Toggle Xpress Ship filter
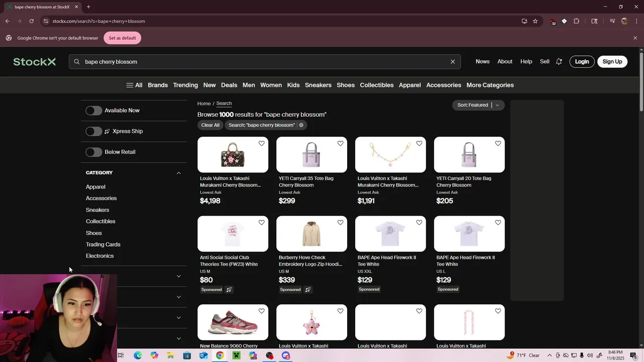The image size is (644, 362). pyautogui.click(x=94, y=131)
